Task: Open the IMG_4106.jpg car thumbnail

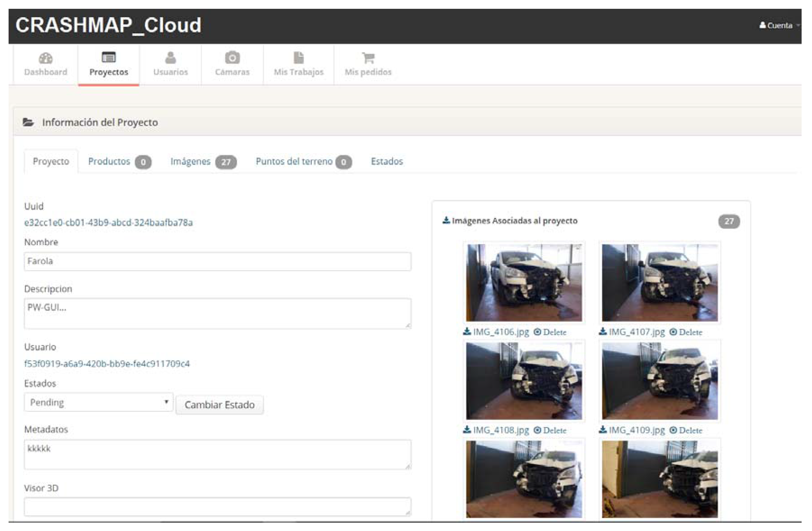Action: pos(524,282)
